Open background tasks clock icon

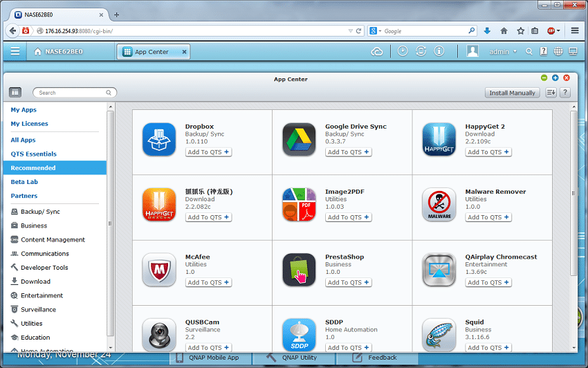click(403, 51)
